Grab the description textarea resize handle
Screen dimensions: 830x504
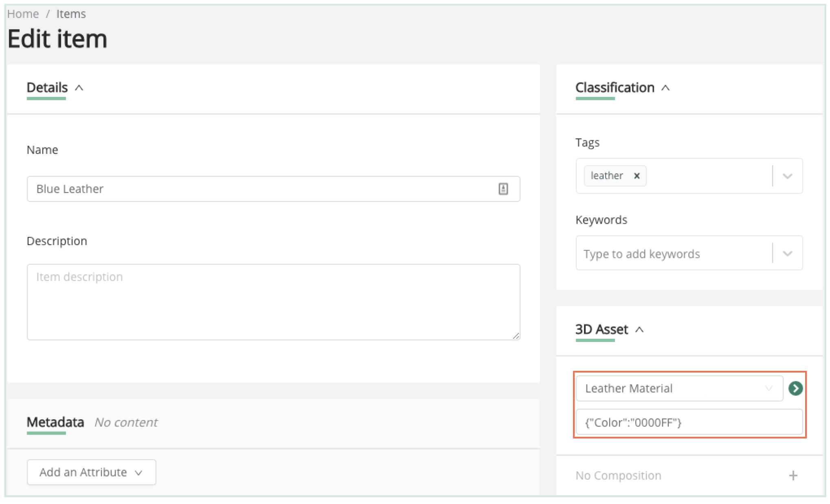tap(516, 336)
